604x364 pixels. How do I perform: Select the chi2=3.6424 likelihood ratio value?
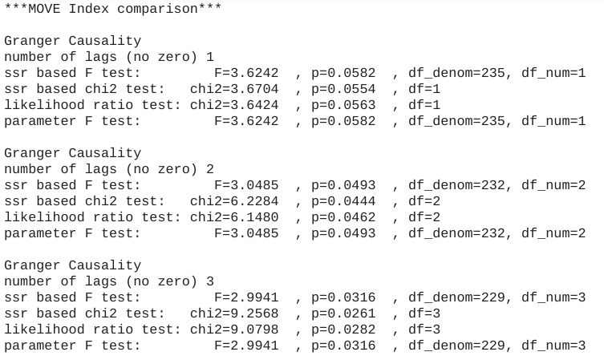[x=234, y=105]
